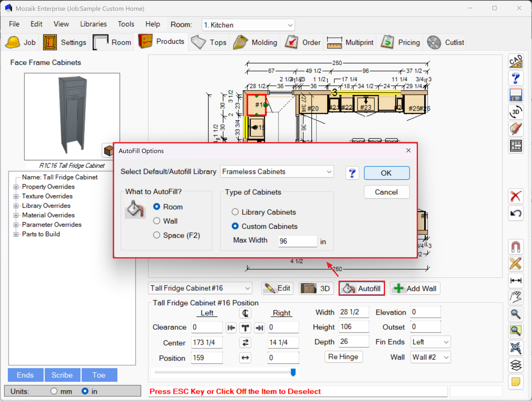Open the Room selector dropdown
The height and width of the screenshot is (401, 532).
[x=248, y=25]
